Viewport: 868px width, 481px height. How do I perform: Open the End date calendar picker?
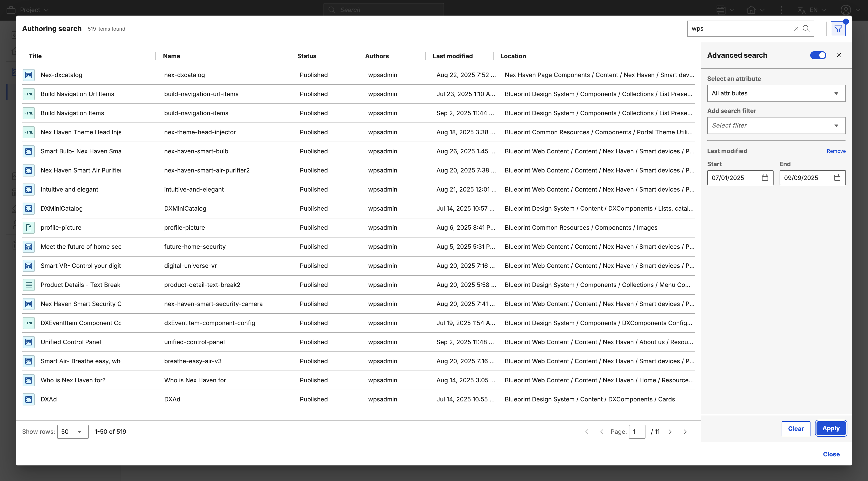[x=837, y=177]
